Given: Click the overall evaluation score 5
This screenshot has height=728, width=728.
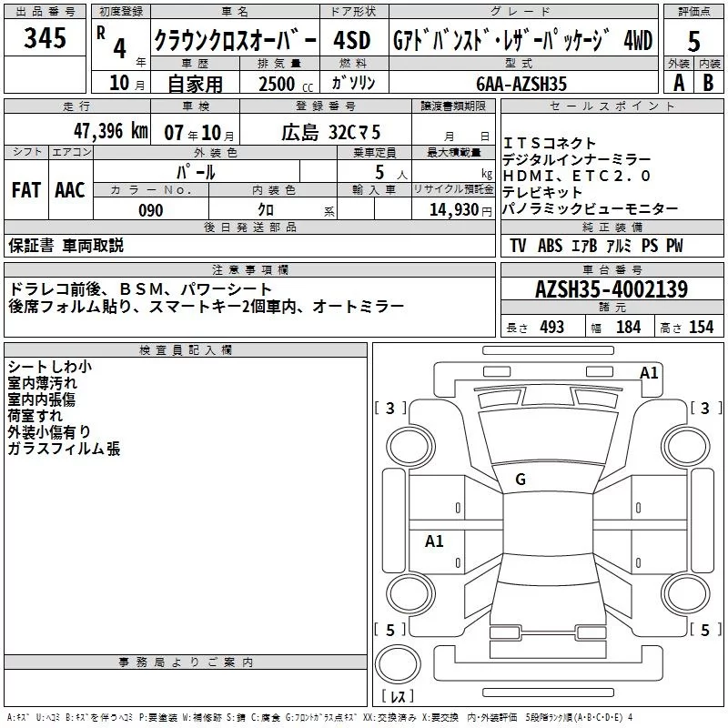Looking at the screenshot, I should point(693,41).
